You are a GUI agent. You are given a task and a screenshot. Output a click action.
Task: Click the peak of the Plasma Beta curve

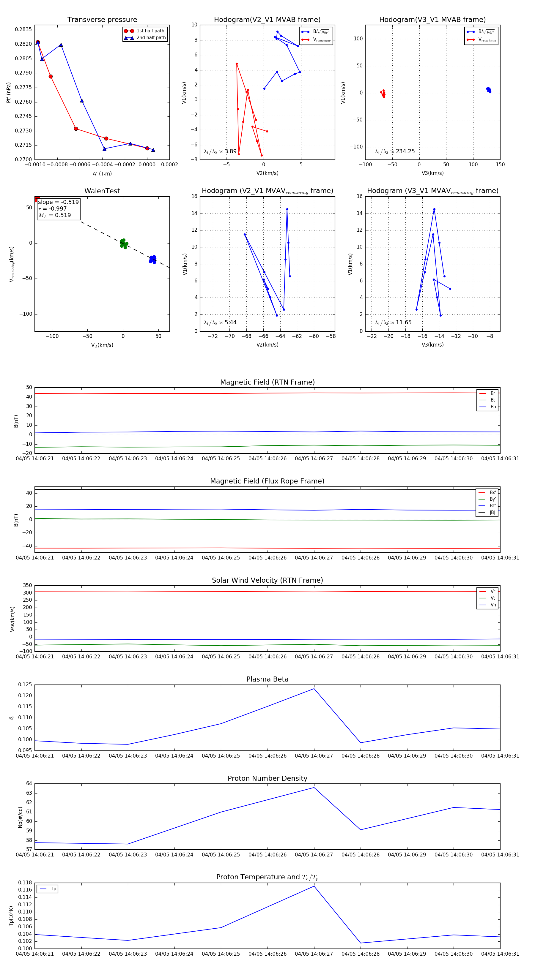pos(314,689)
